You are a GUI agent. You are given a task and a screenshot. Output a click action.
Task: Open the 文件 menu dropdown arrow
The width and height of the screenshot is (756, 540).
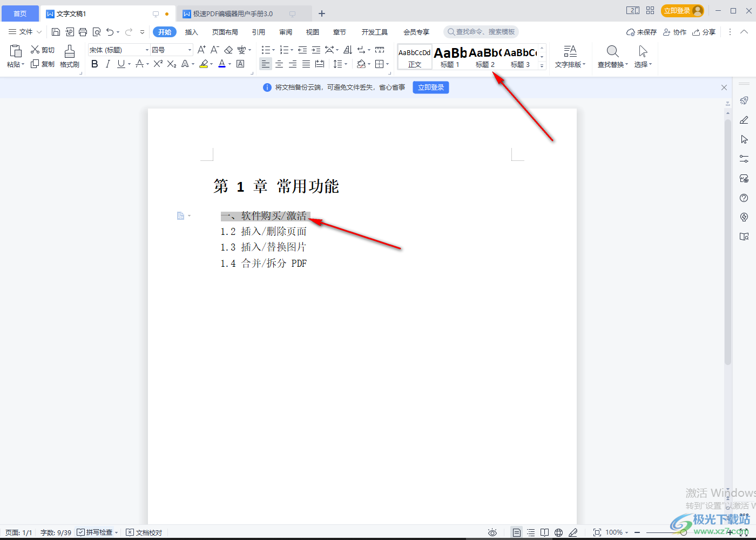39,32
